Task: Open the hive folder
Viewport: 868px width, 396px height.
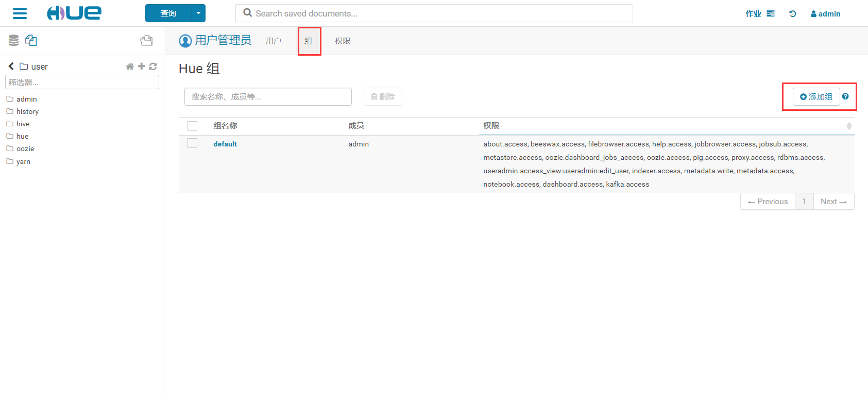Action: tap(23, 124)
